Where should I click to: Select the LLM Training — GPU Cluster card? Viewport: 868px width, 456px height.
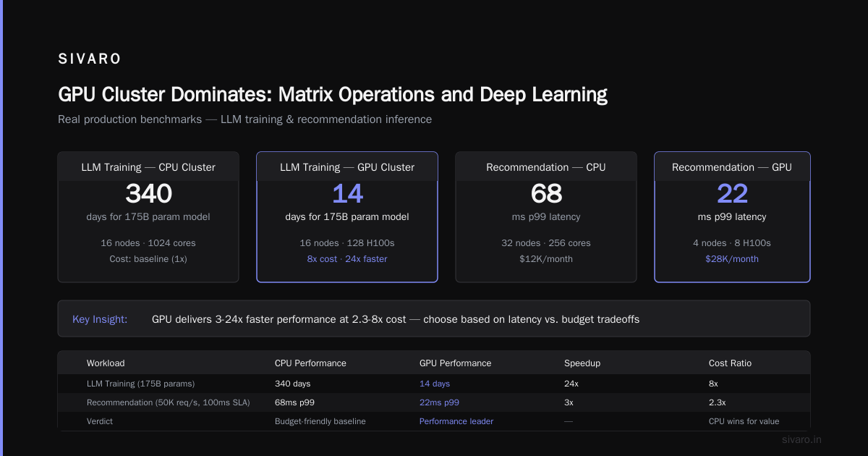(347, 217)
